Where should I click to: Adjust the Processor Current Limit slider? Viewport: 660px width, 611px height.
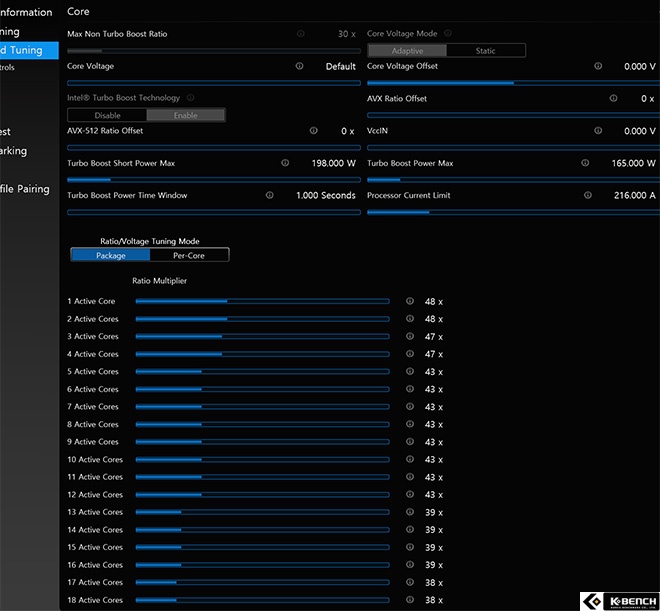coord(514,212)
